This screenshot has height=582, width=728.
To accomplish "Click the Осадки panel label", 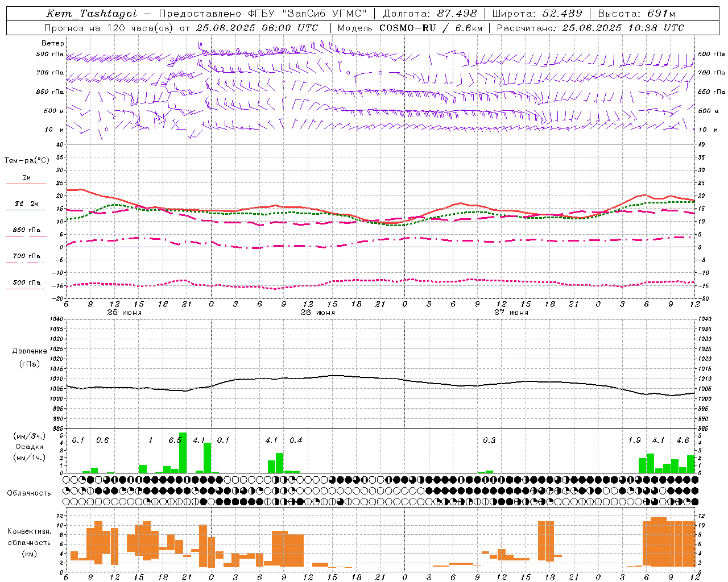I will [30, 447].
